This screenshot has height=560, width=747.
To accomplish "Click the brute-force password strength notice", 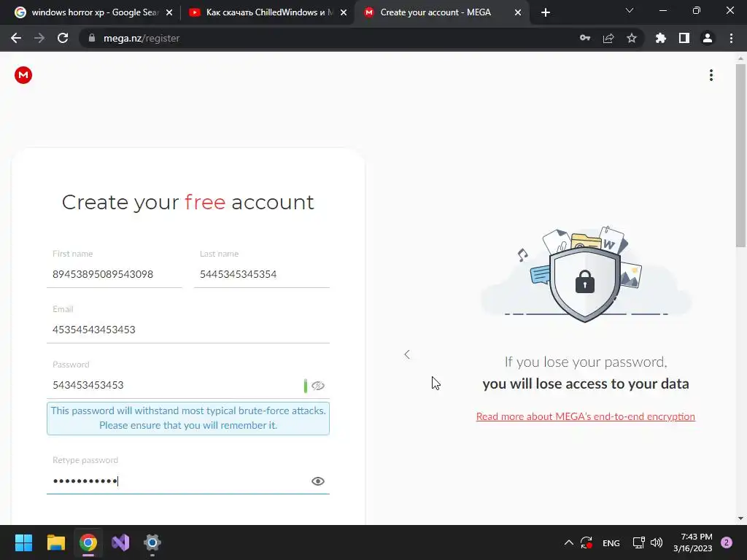I will (188, 418).
